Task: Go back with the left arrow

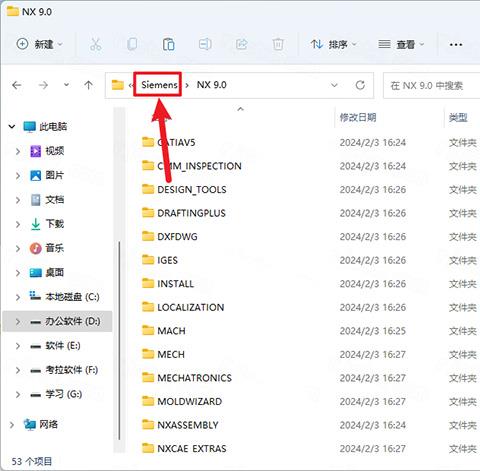Action: click(17, 86)
